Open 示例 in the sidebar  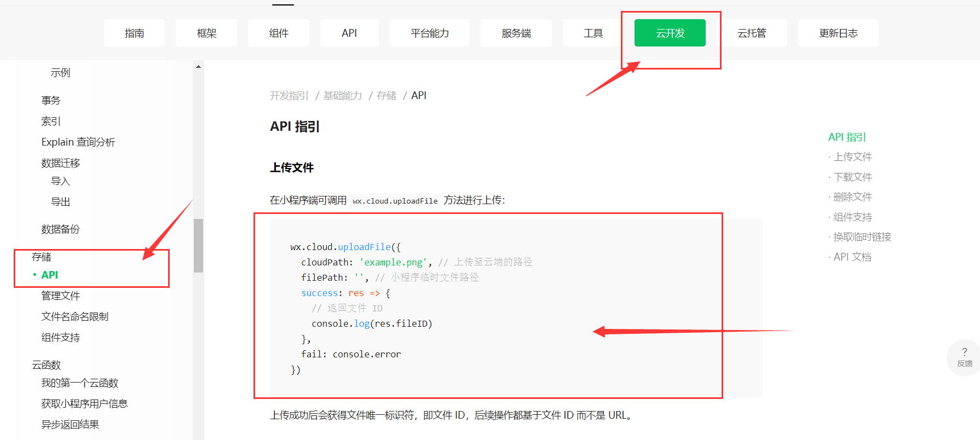pyautogui.click(x=60, y=73)
